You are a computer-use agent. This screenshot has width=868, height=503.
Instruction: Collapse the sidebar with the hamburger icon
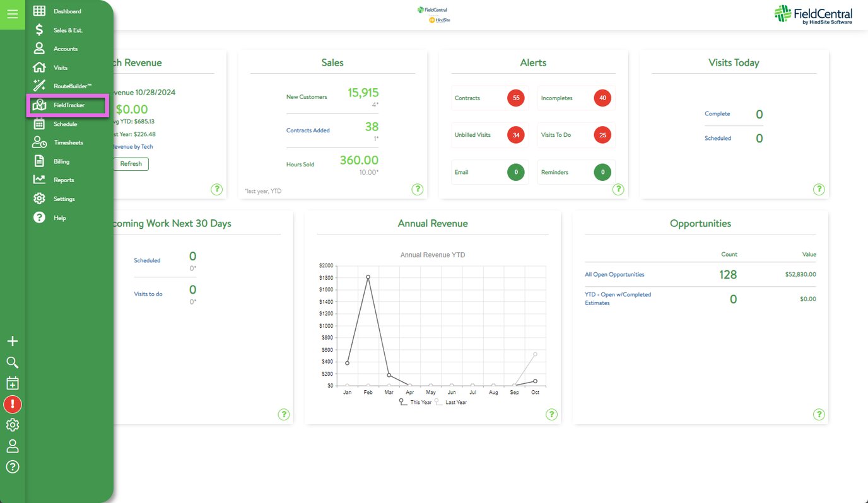click(13, 14)
